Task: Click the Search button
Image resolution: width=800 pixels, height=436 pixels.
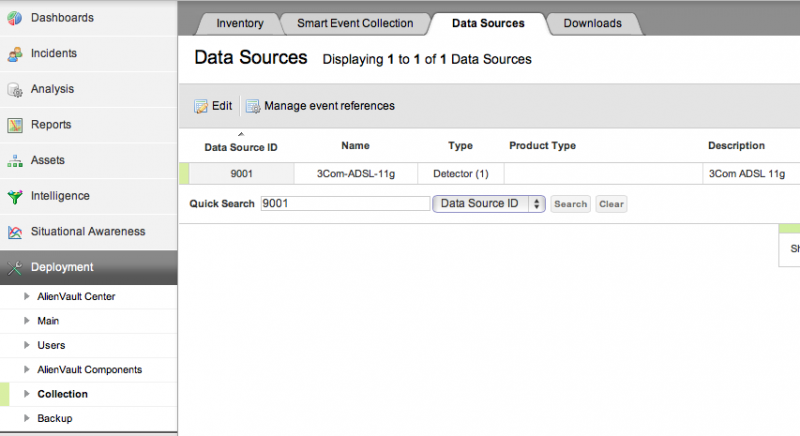Action: coord(570,204)
